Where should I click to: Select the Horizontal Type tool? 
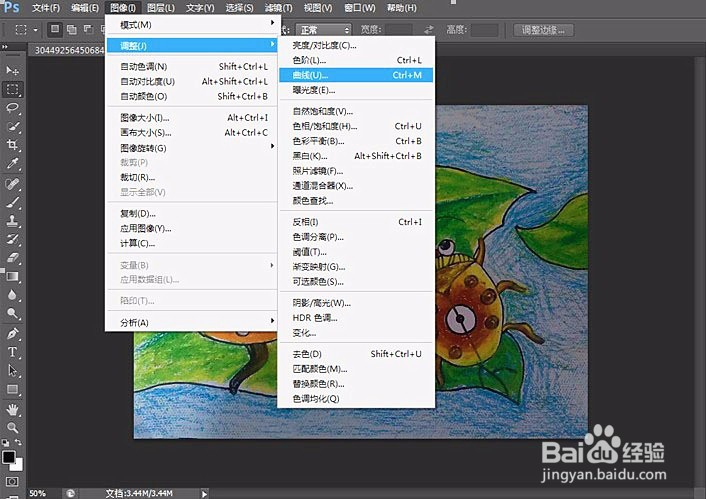[x=12, y=352]
